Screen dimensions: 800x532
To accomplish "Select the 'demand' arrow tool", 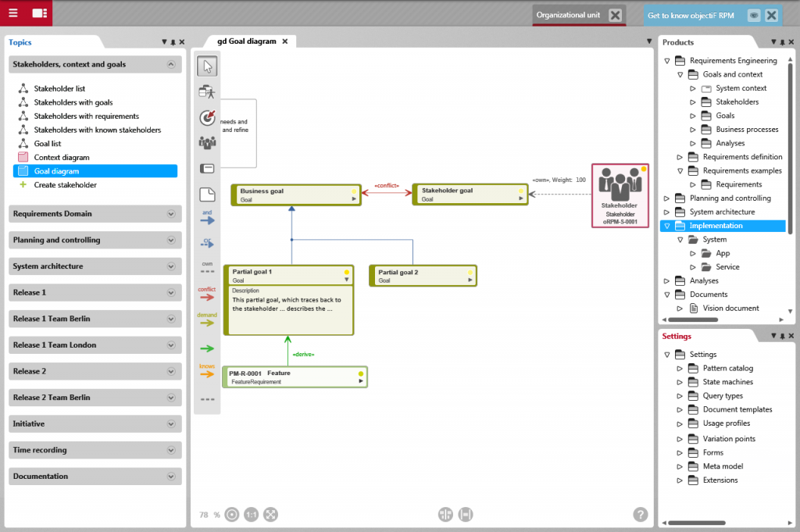I will [207, 320].
